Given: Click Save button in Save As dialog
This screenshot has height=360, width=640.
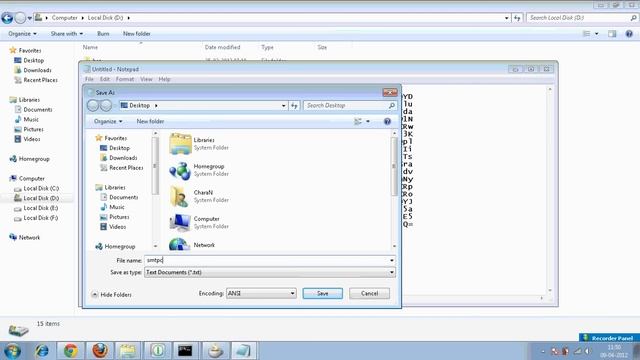Looking at the screenshot, I should (322, 293).
